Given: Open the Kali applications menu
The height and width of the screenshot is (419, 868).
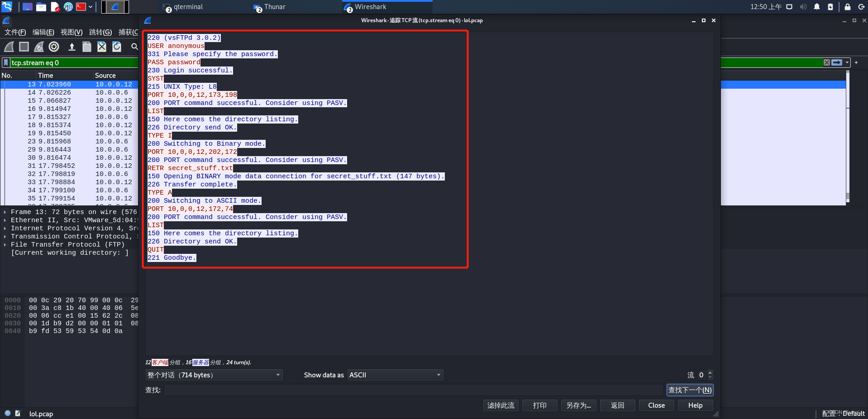Looking at the screenshot, I should tap(7, 6).
